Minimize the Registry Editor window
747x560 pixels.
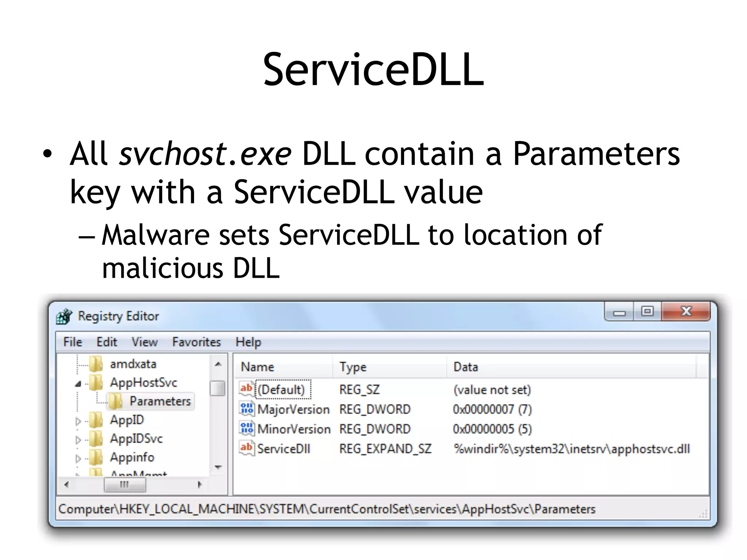click(x=619, y=312)
